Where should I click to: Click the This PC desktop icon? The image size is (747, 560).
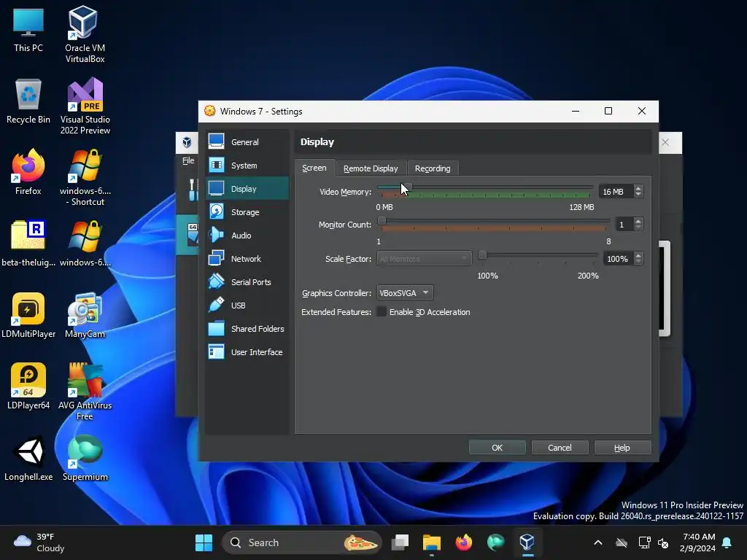click(x=28, y=29)
